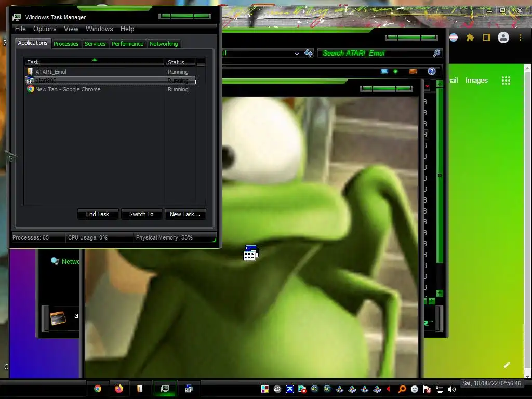Open the Windows menu in Task Manager

click(99, 29)
